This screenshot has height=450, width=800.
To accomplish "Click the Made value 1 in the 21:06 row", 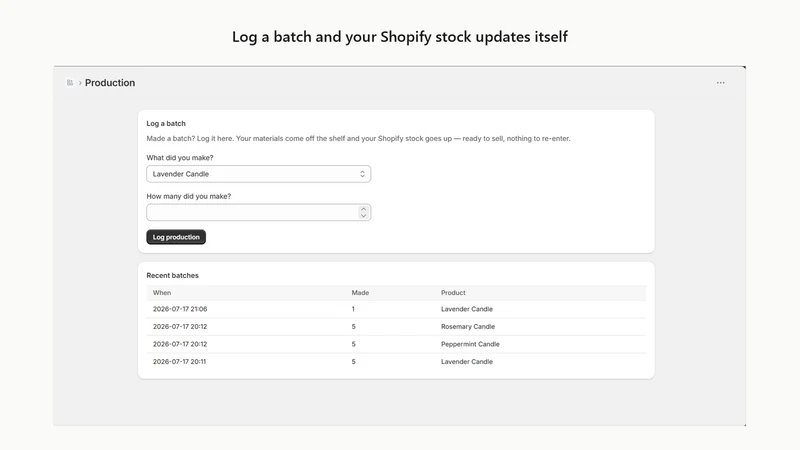I will pos(353,309).
